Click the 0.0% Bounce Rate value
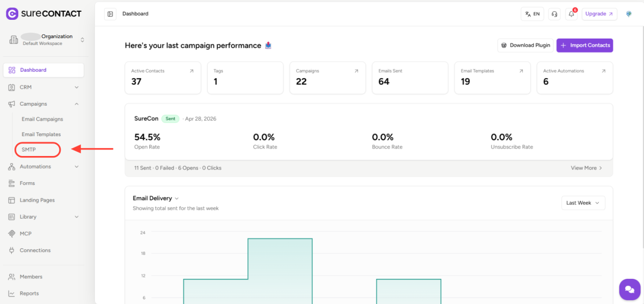 click(x=383, y=137)
